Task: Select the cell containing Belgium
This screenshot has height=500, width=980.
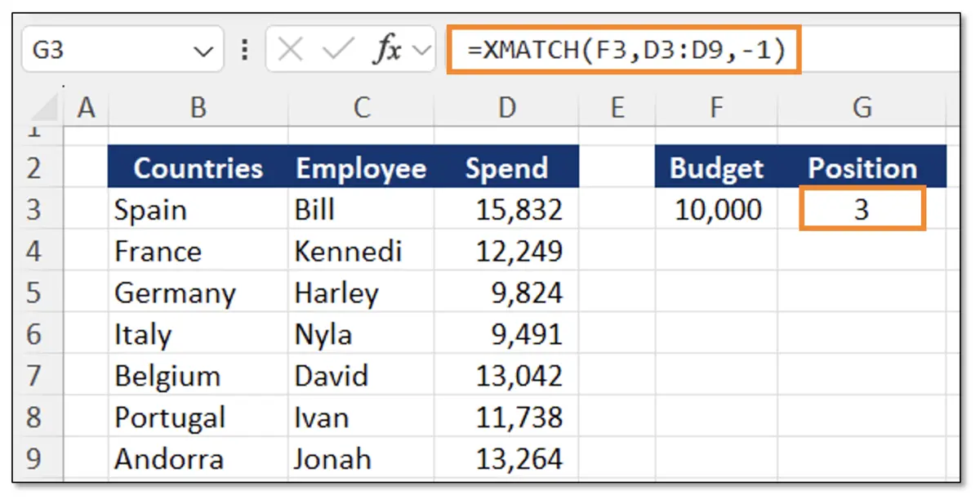Action: [x=198, y=376]
